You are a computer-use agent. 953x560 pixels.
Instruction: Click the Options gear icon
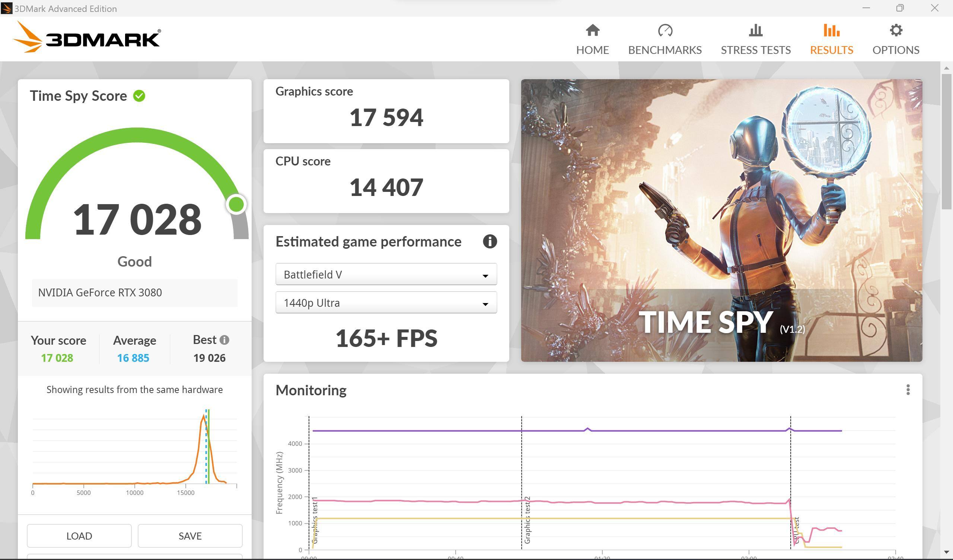click(896, 30)
